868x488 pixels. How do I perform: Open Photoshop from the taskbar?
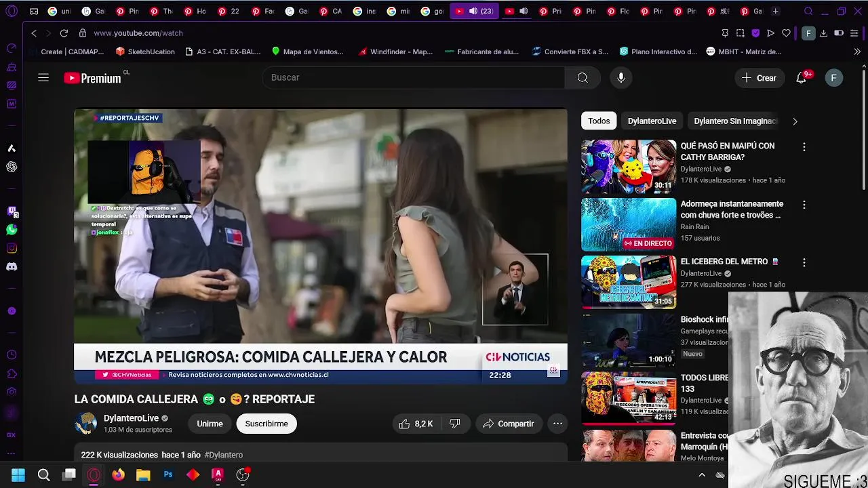[168, 475]
